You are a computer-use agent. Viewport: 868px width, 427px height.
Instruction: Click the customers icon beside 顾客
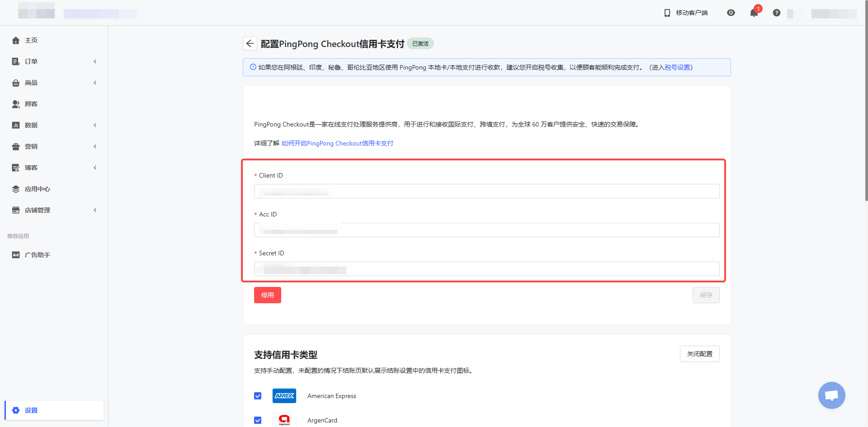click(x=16, y=104)
